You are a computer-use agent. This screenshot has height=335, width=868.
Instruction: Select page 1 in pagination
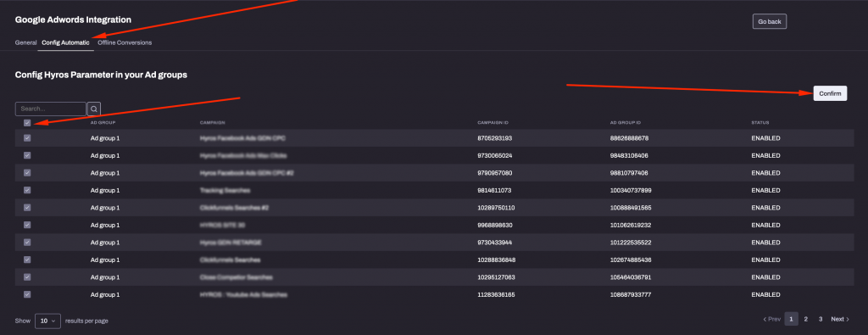(791, 319)
